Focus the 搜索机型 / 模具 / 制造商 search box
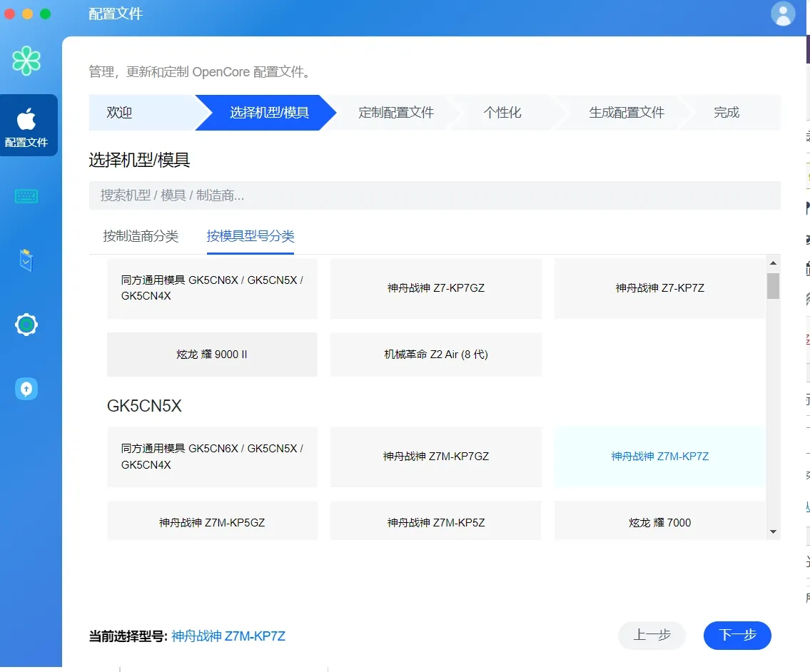Viewport: 810px width, 672px height. tap(435, 195)
